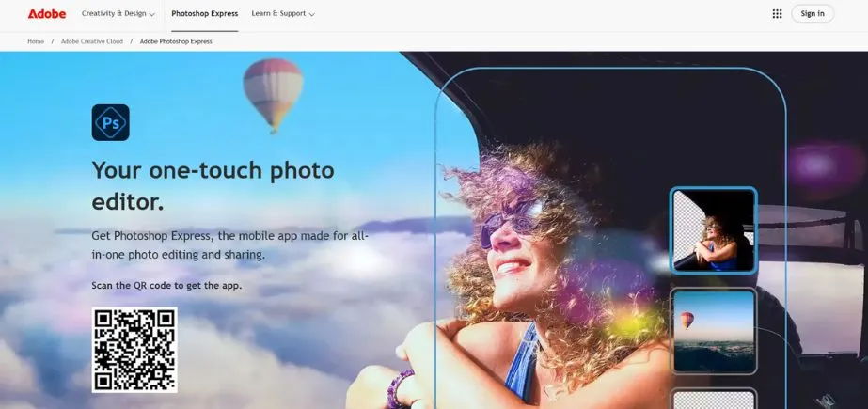The height and width of the screenshot is (409, 868).
Task: Open the apps grid icon
Action: 777,14
